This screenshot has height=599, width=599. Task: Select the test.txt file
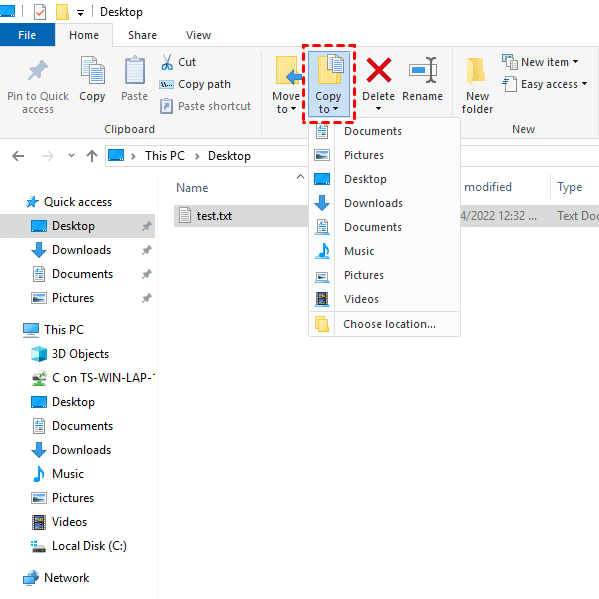point(214,216)
